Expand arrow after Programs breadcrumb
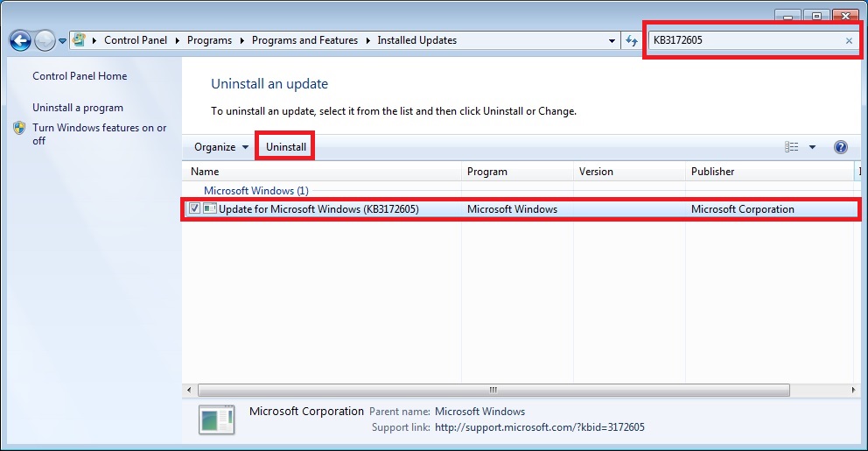The width and height of the screenshot is (868, 451). (x=241, y=40)
